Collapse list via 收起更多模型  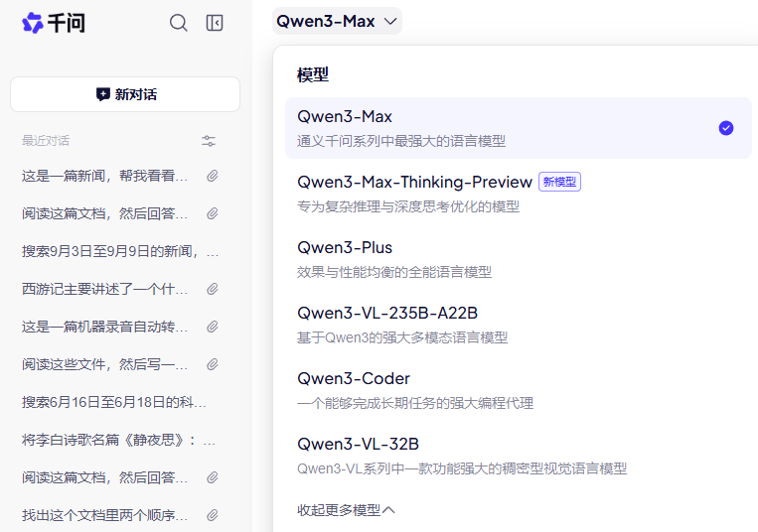346,510
